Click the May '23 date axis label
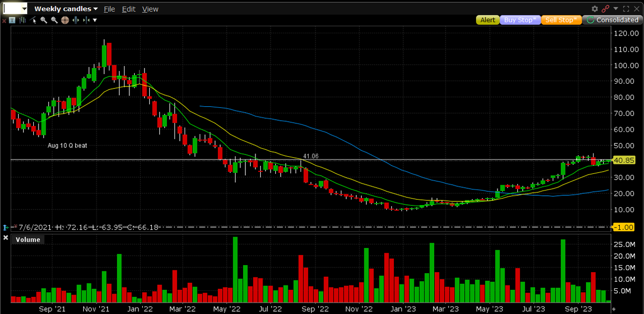The height and width of the screenshot is (314, 644). 489,309
